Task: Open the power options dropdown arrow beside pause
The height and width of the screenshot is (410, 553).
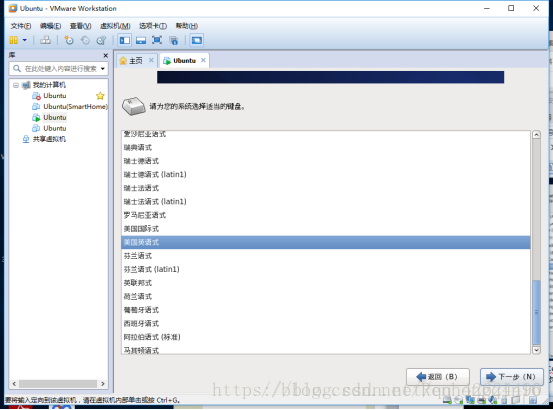Action: point(25,40)
